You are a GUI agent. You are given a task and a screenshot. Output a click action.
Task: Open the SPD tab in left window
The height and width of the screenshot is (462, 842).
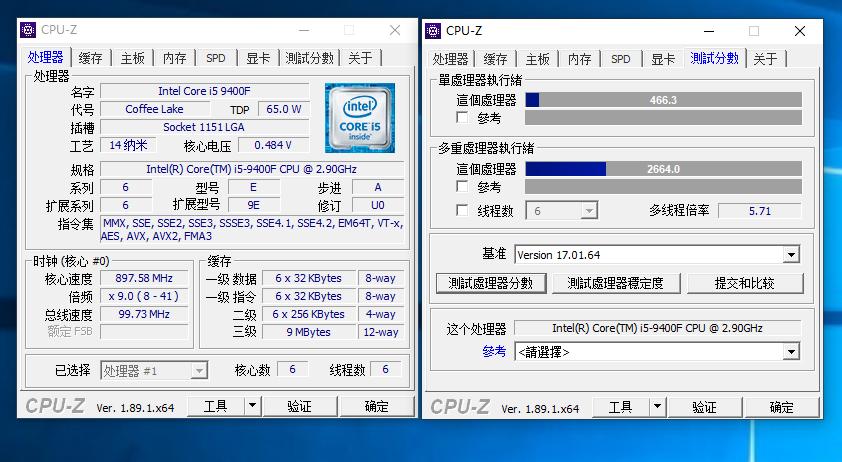click(x=216, y=58)
